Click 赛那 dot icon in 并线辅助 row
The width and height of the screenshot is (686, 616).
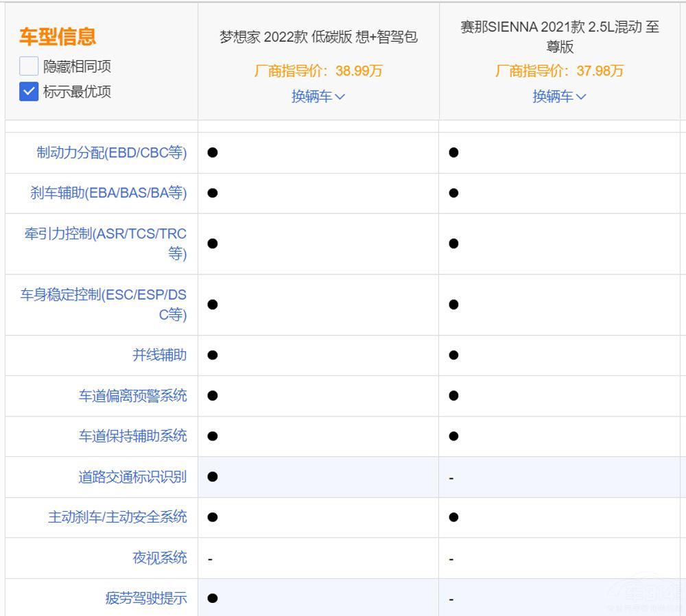point(453,355)
